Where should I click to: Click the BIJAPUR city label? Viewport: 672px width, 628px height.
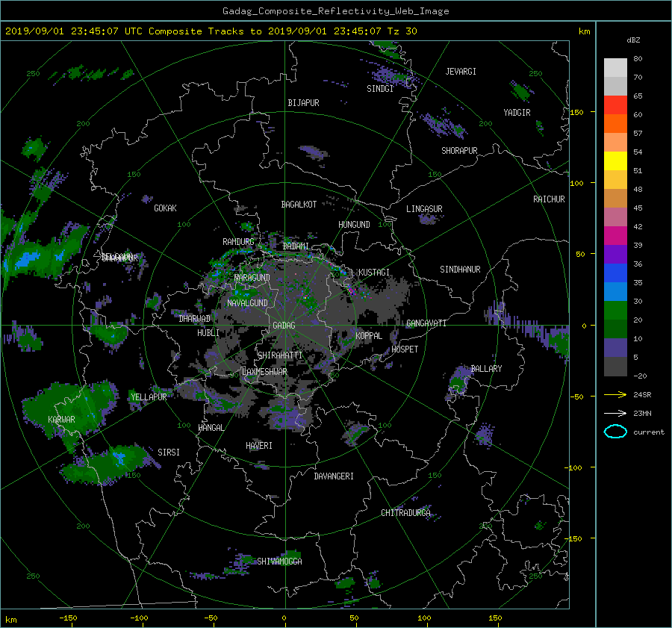click(x=303, y=103)
